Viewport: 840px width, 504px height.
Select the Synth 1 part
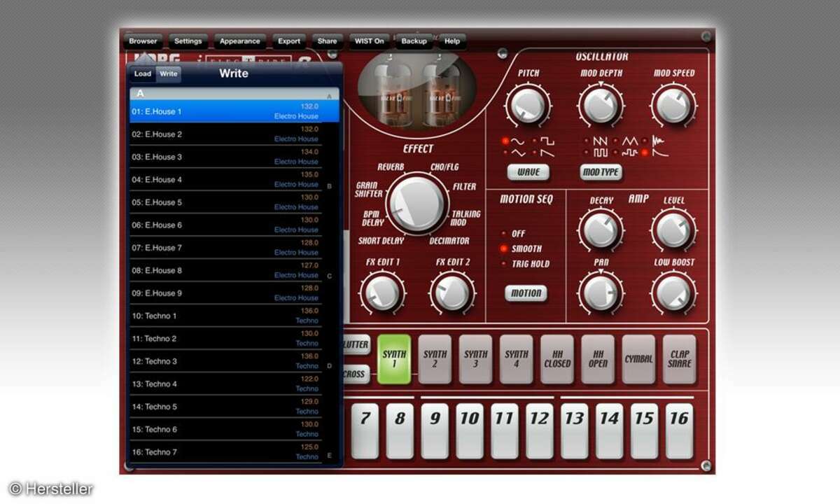pyautogui.click(x=394, y=359)
